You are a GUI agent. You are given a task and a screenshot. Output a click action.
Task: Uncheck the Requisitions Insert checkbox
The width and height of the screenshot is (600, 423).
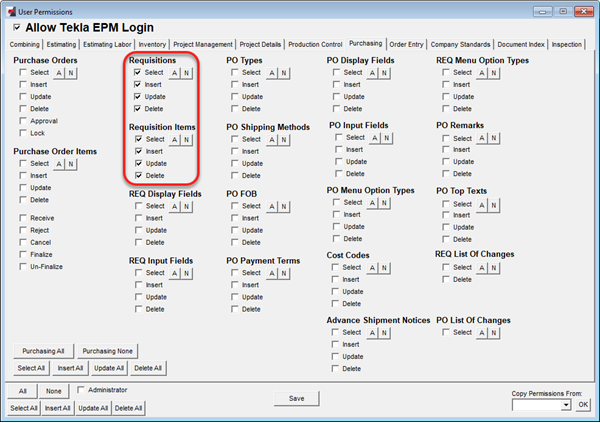138,84
